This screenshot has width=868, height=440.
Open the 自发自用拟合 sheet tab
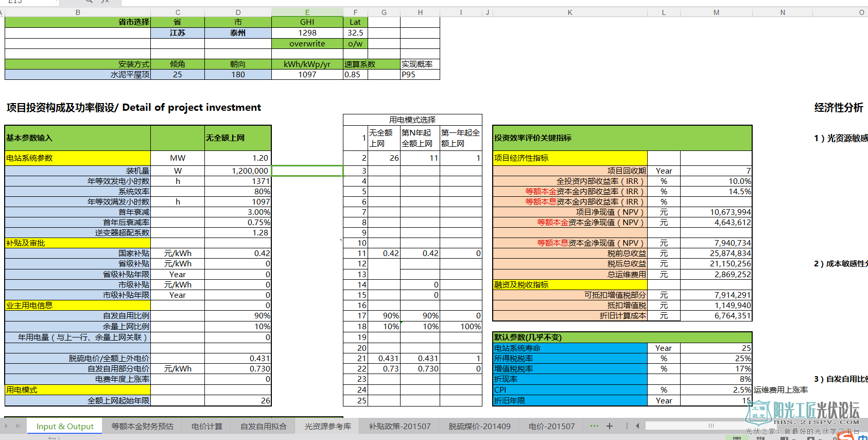263,426
